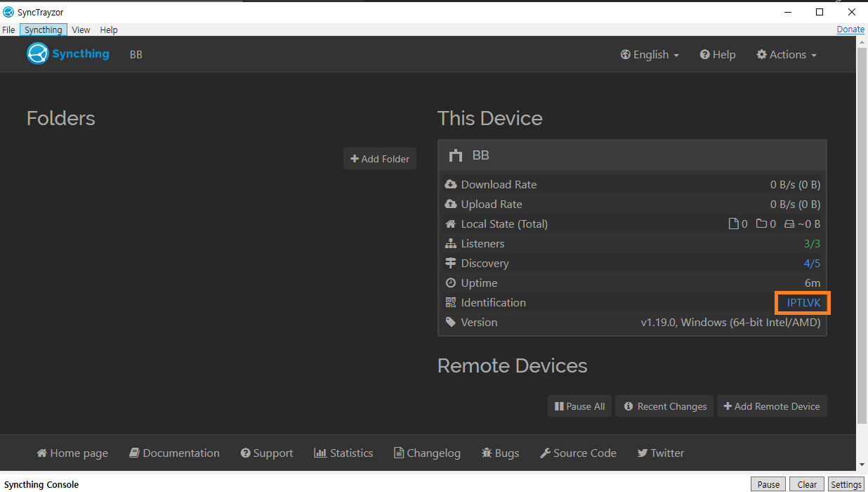868x492 pixels.
Task: Open the Help menu in menu bar
Action: pyautogui.click(x=109, y=30)
